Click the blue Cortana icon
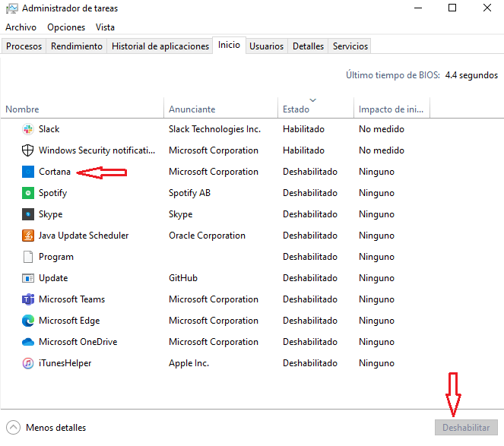The height and width of the screenshot is (446, 504). pyautogui.click(x=28, y=172)
